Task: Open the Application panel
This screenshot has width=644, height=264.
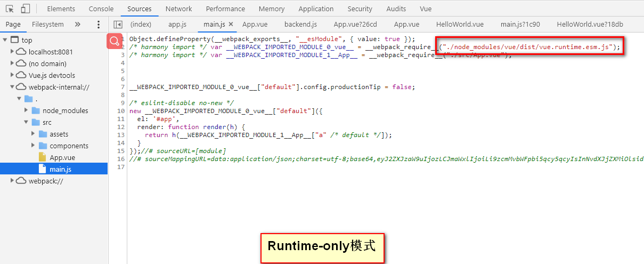Action: 316,9
